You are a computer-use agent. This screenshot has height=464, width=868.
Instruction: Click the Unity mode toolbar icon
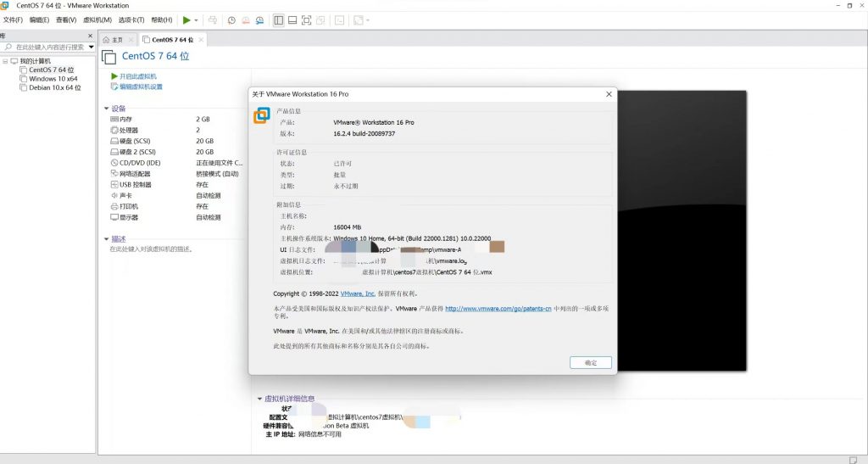[x=320, y=20]
